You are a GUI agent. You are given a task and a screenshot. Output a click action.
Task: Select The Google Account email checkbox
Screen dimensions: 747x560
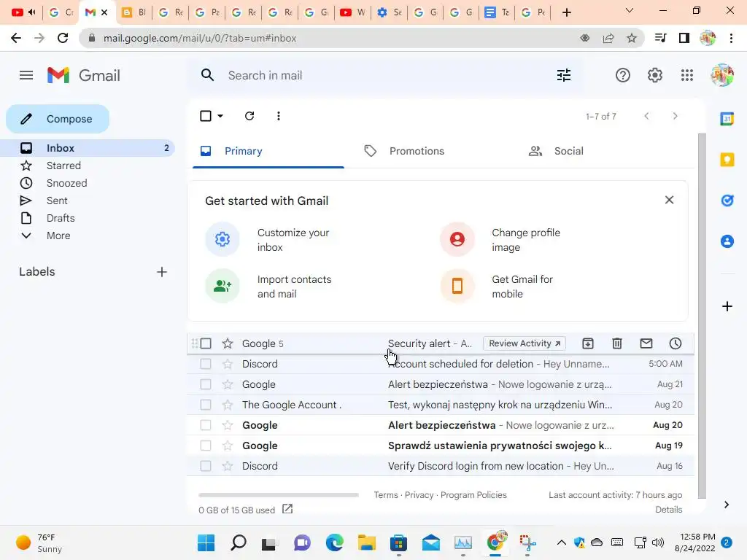click(x=206, y=405)
